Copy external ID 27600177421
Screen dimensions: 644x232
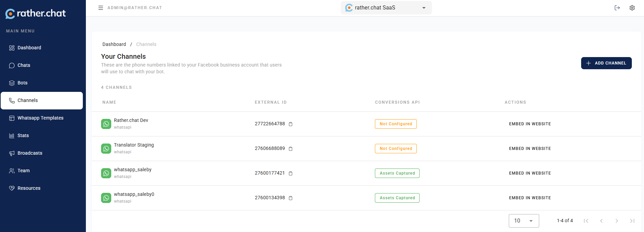[x=291, y=173]
